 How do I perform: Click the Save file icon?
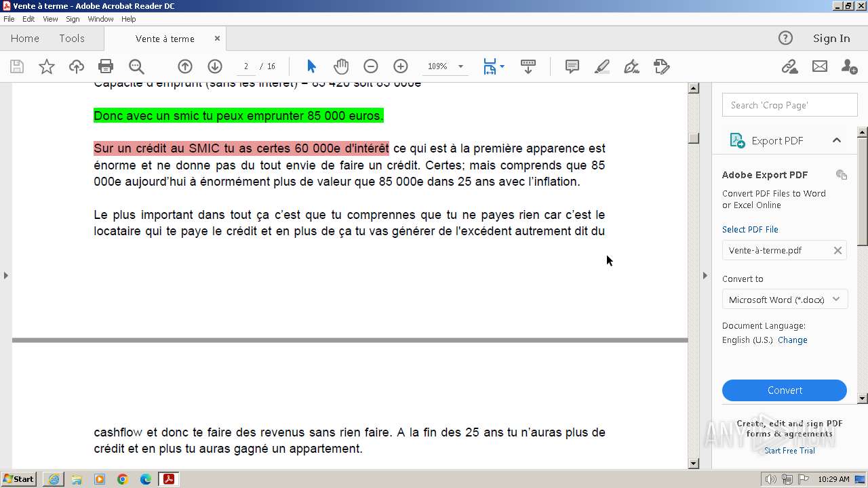click(17, 66)
